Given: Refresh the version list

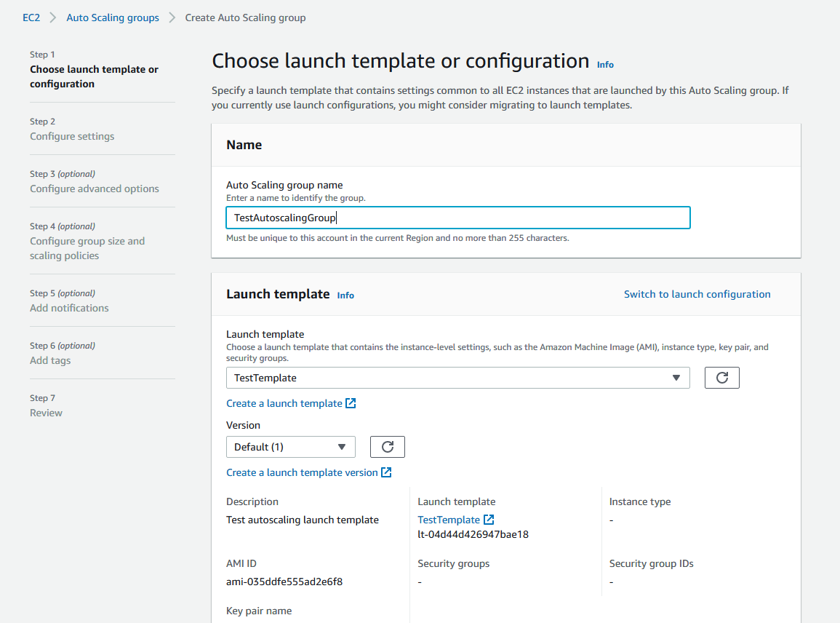Looking at the screenshot, I should click(387, 447).
